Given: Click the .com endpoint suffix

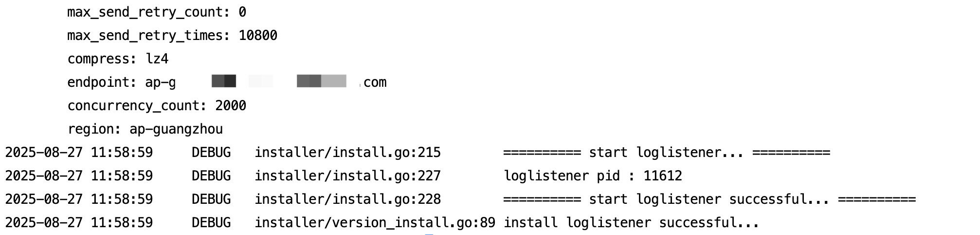Looking at the screenshot, I should [x=374, y=82].
